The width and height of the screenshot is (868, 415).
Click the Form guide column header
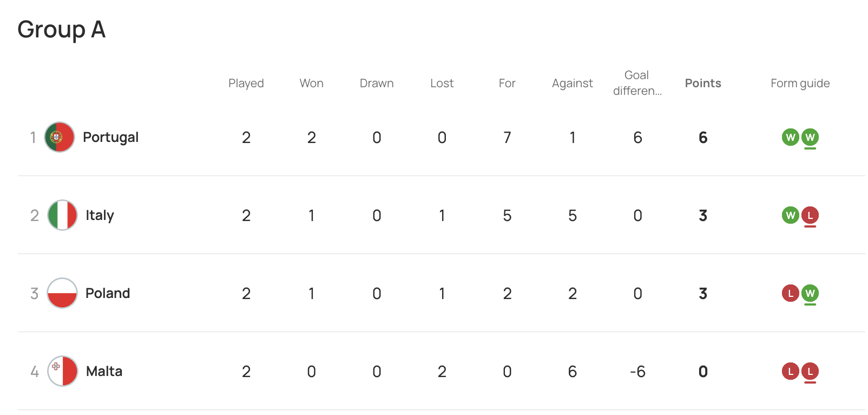click(x=800, y=83)
